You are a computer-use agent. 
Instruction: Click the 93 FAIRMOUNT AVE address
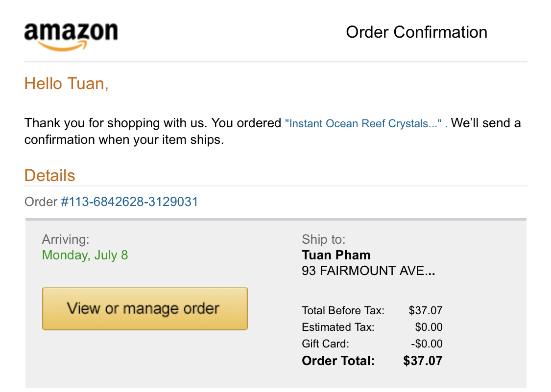[368, 271]
